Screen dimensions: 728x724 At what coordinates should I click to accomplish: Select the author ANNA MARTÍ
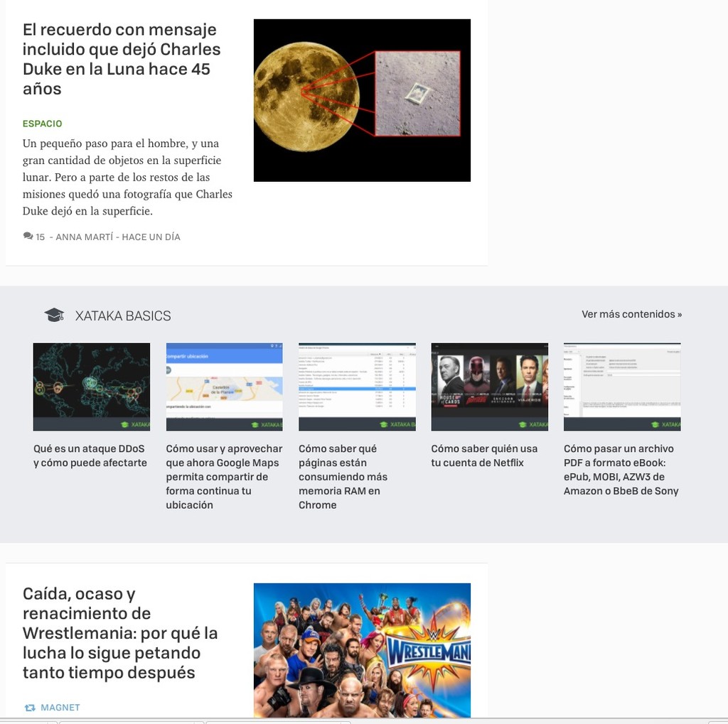point(84,237)
